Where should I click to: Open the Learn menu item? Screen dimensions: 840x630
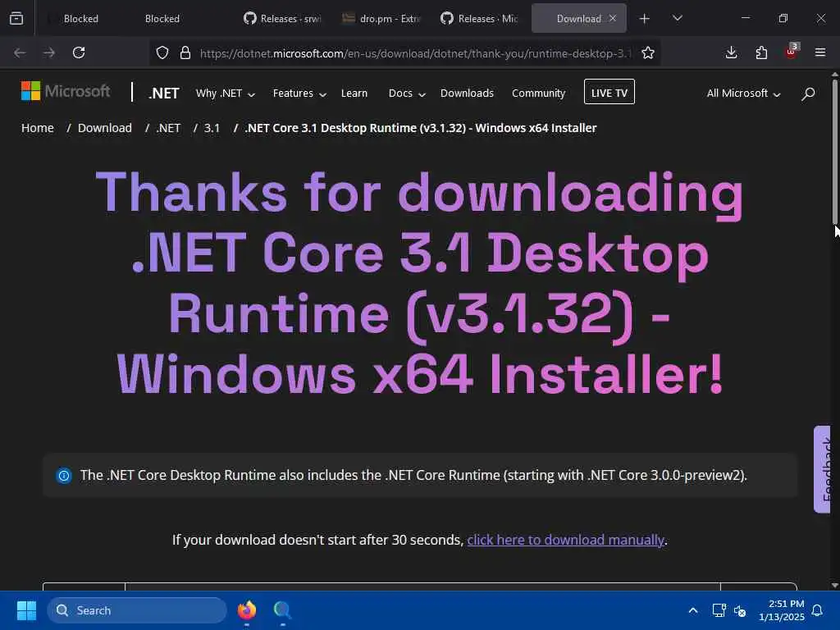pos(354,94)
